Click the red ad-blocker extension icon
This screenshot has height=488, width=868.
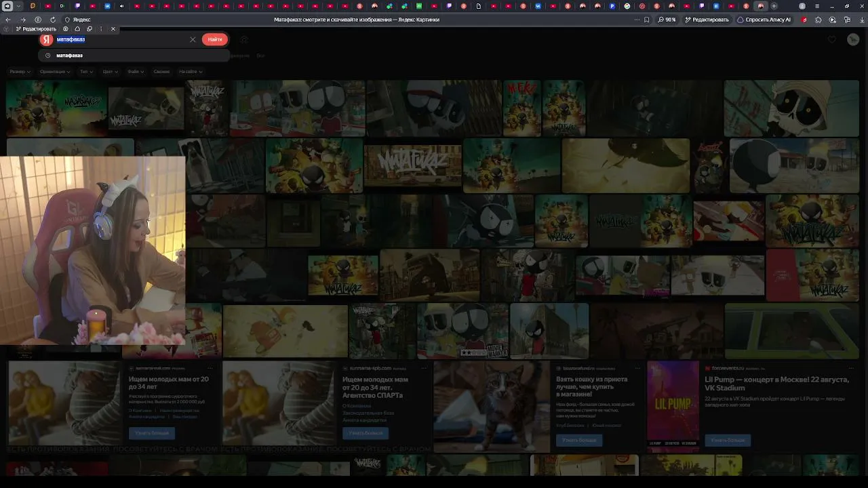[805, 20]
